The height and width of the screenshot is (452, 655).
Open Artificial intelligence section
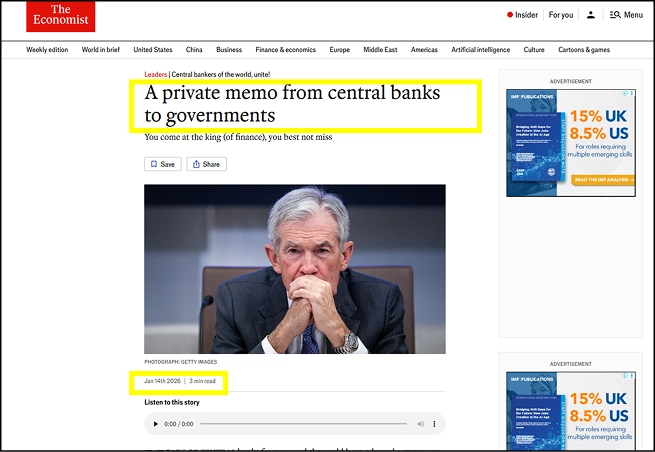tap(481, 50)
